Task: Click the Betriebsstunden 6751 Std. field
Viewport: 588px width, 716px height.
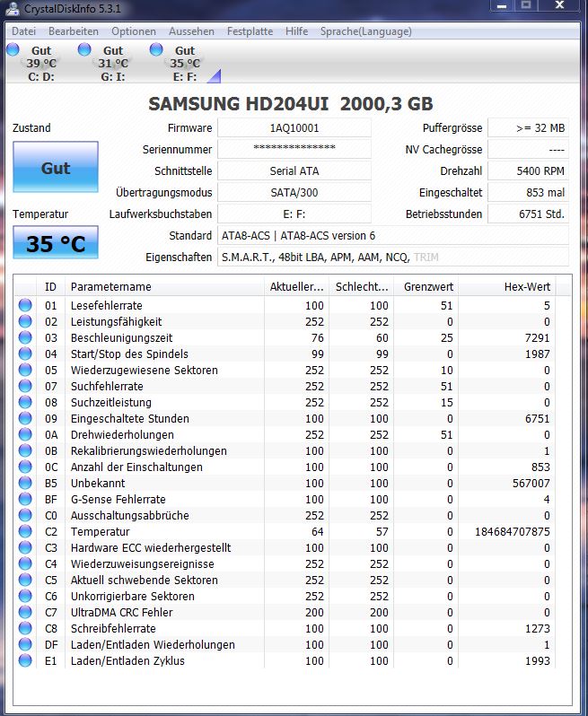Action: 529,214
